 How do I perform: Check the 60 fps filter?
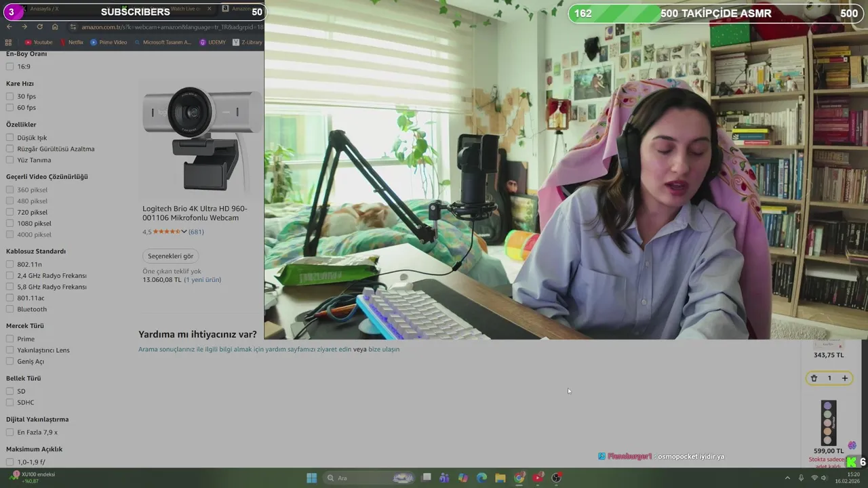(x=9, y=107)
